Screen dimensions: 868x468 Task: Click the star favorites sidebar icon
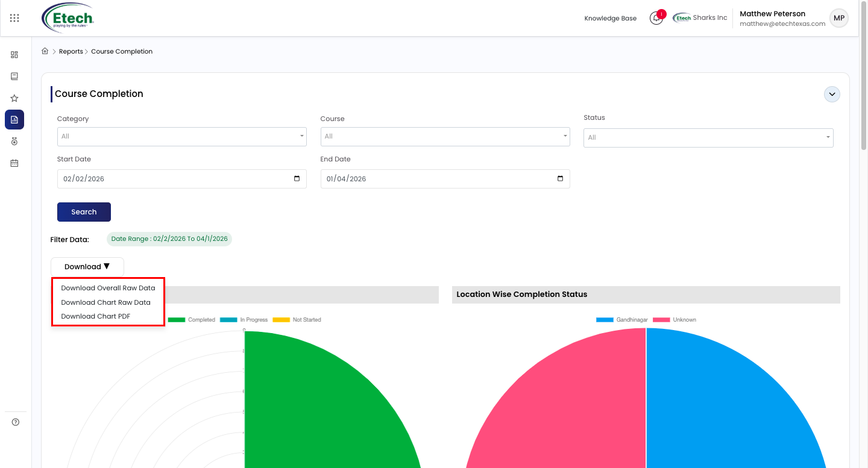pos(14,98)
